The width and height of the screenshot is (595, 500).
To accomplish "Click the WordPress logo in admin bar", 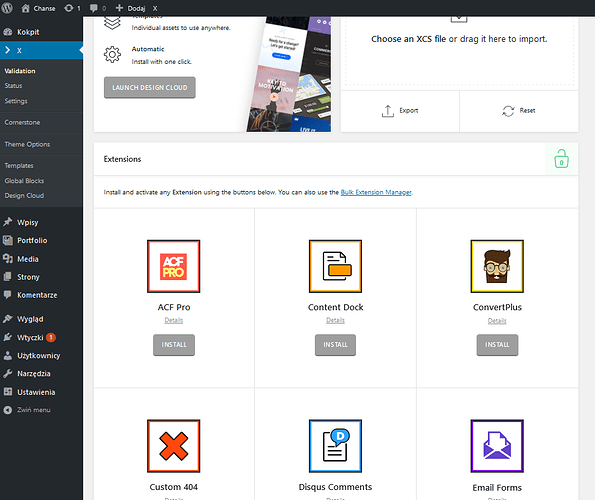I will click(x=7, y=8).
